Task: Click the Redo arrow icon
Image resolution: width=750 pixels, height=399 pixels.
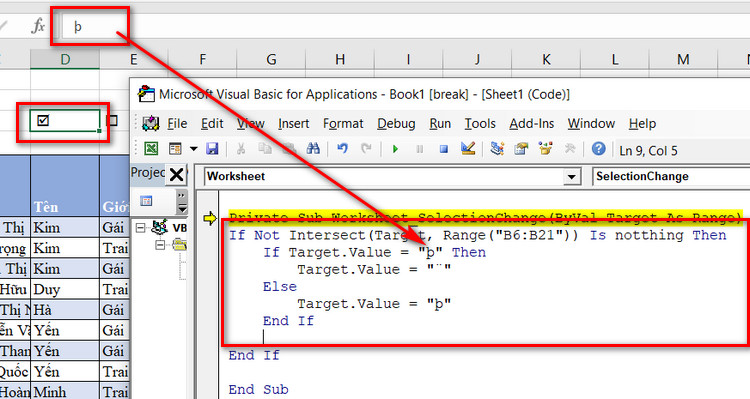Action: [x=366, y=149]
